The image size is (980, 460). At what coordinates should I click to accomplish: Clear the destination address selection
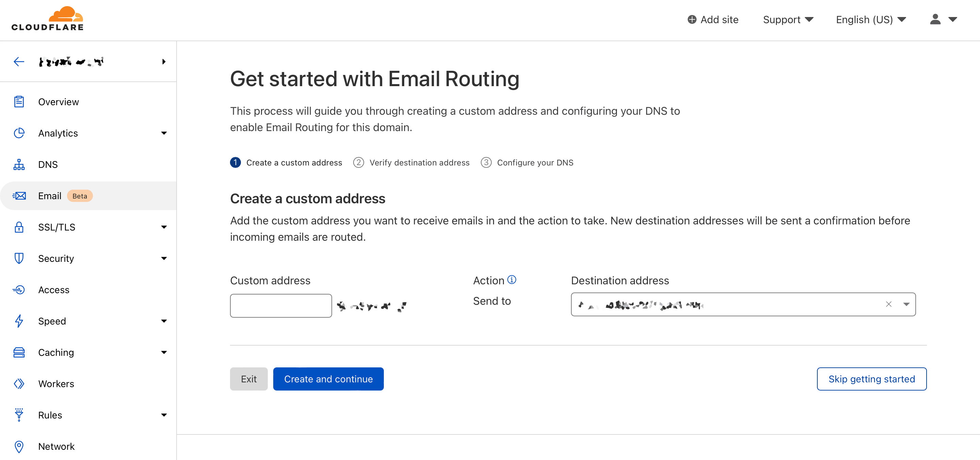889,304
